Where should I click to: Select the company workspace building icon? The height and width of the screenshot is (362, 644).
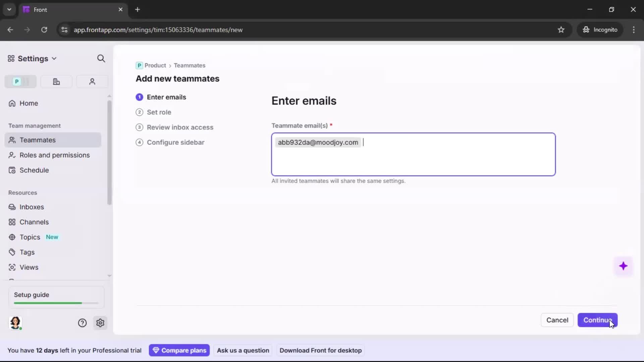click(x=56, y=81)
